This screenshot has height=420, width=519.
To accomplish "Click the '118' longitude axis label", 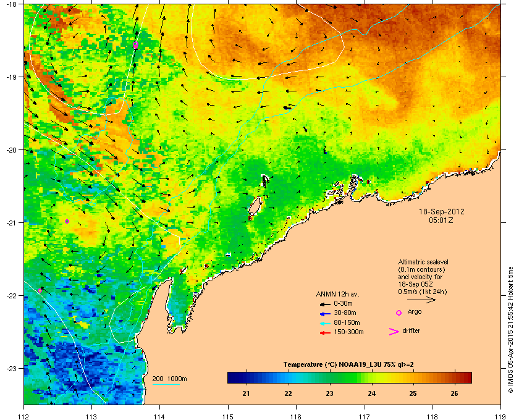I will point(432,417).
